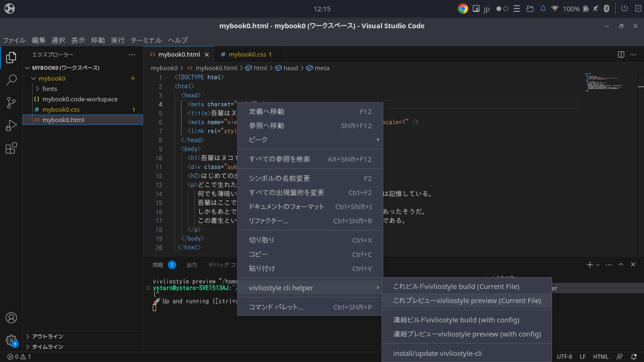
Task: Choose コピー from context menu
Action: click(x=310, y=254)
